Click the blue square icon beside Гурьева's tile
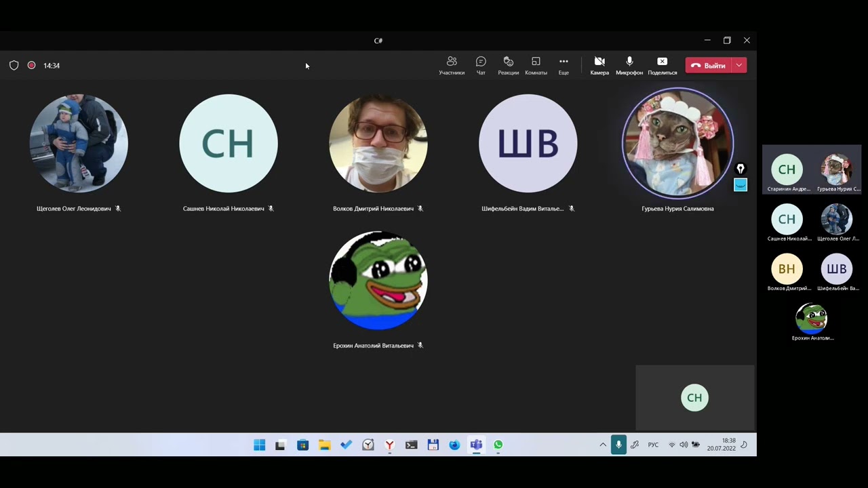 [x=741, y=185]
